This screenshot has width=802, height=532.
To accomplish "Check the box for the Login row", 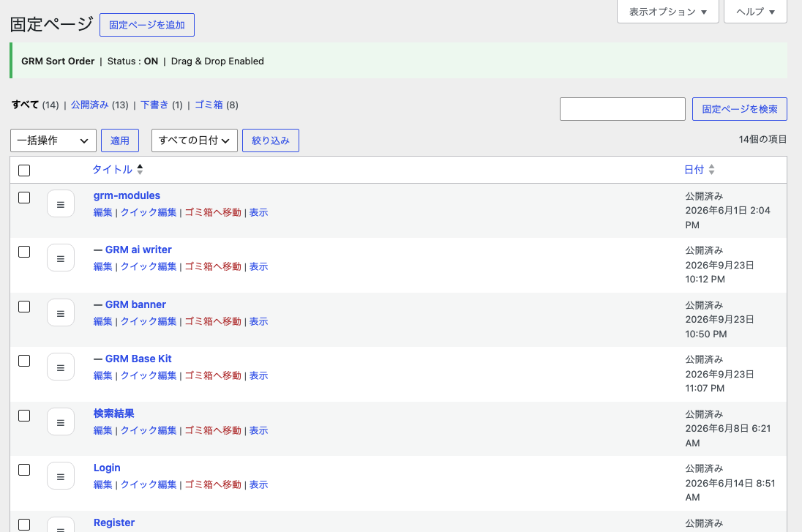I will pos(24,470).
